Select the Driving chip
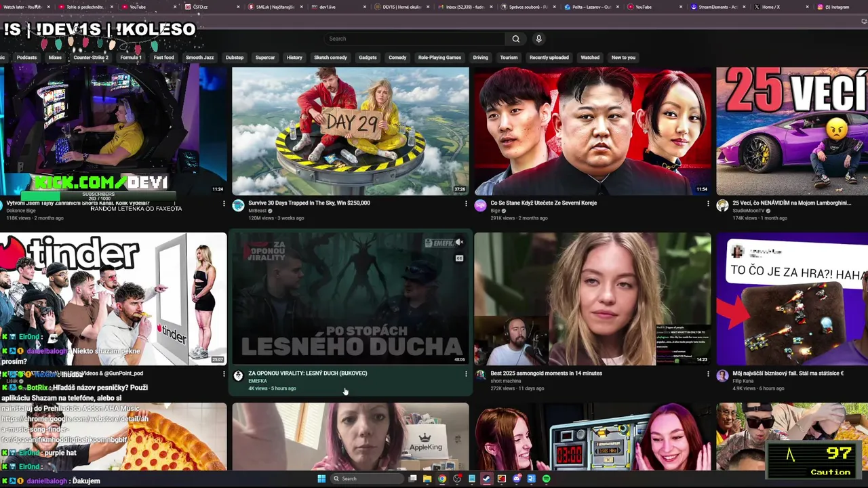Viewport: 868px width, 488px height. (x=481, y=58)
